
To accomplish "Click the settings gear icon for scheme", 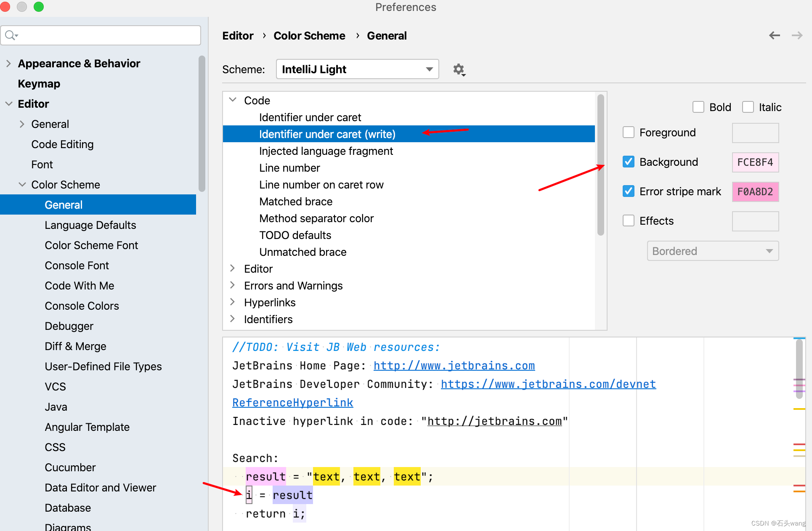I will click(459, 69).
